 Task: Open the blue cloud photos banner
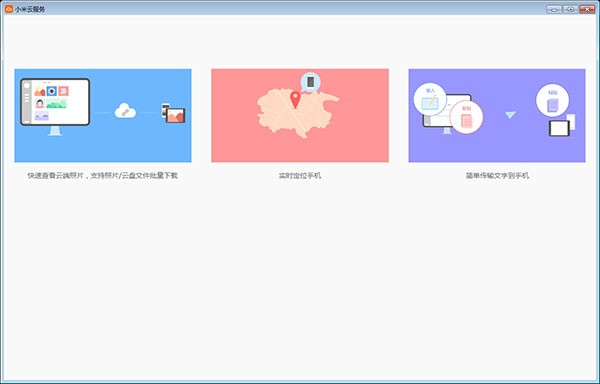point(103,116)
